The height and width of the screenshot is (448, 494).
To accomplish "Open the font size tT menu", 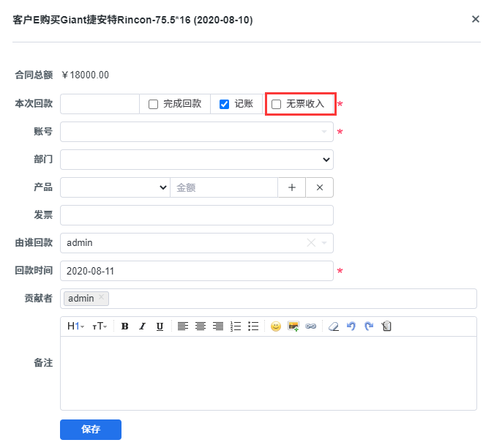I will pyautogui.click(x=100, y=326).
